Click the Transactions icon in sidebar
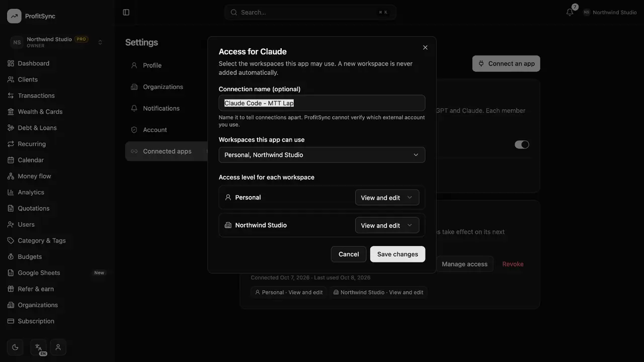This screenshot has height=362, width=644. coord(11,96)
